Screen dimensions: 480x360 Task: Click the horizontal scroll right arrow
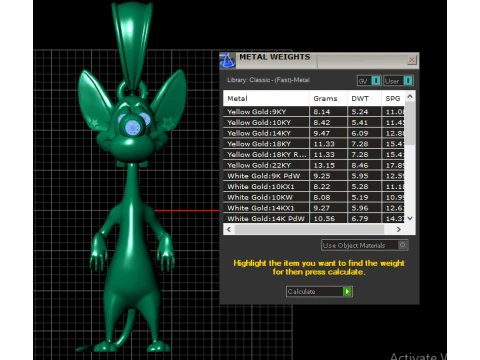pyautogui.click(x=399, y=229)
